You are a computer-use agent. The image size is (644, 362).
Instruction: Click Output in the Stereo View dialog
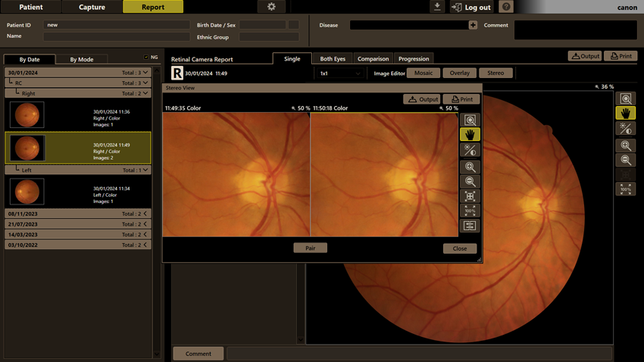point(422,99)
